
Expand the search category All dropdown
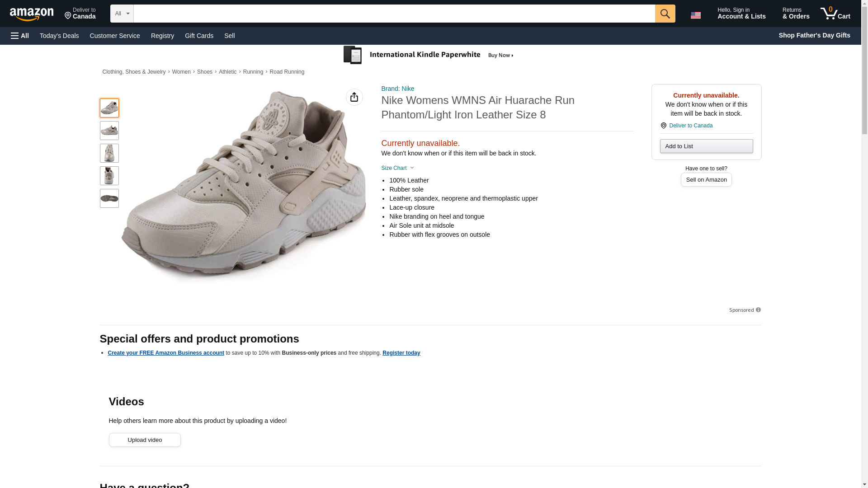[122, 14]
